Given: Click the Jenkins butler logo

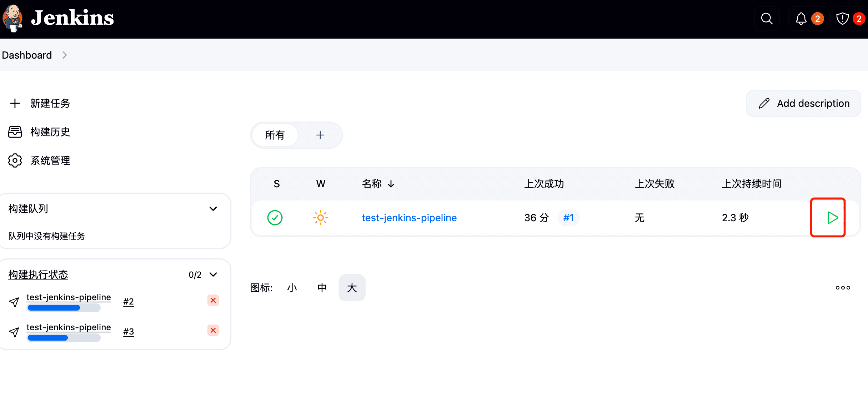Looking at the screenshot, I should point(13,19).
